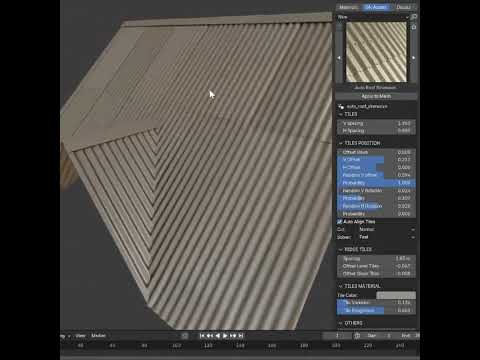
Task: Click the search icon above the preview
Action: pos(414,17)
